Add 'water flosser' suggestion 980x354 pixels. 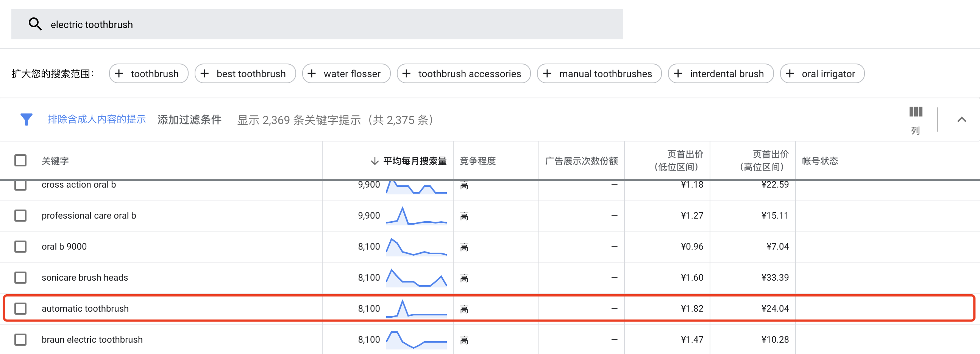click(346, 73)
